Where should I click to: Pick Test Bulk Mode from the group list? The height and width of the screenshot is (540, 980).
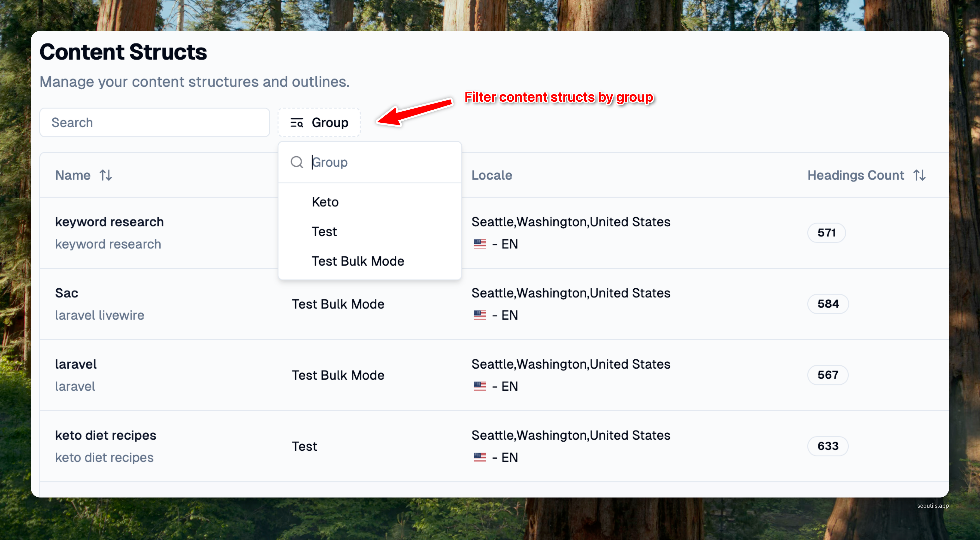tap(358, 261)
